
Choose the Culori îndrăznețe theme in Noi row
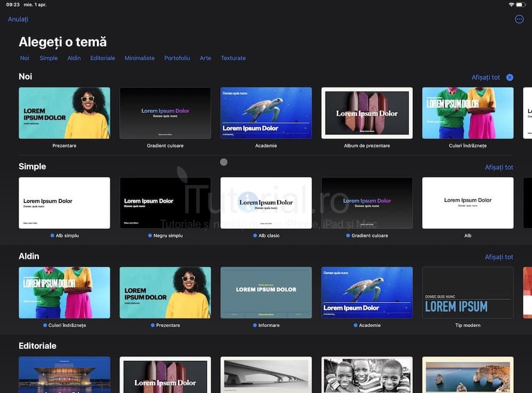[468, 113]
